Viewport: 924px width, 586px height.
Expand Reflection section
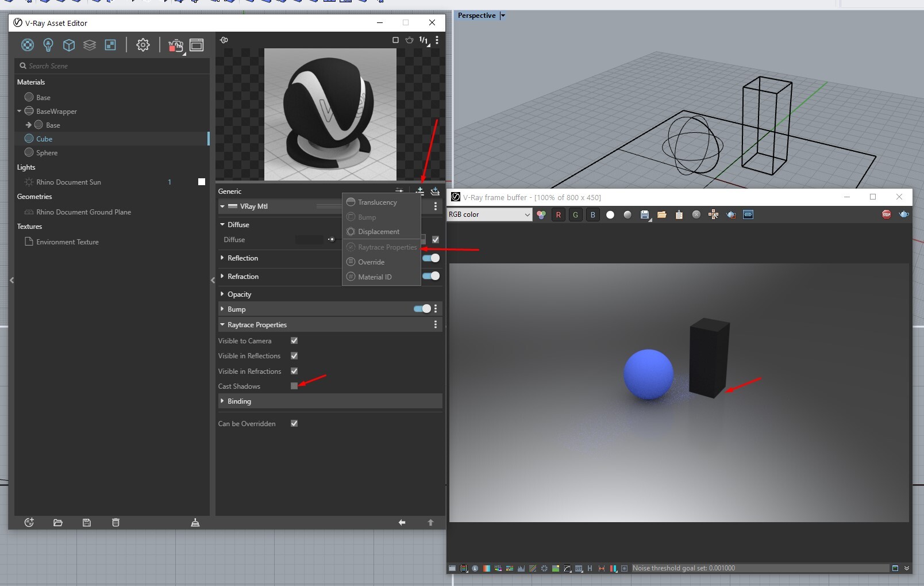[222, 258]
